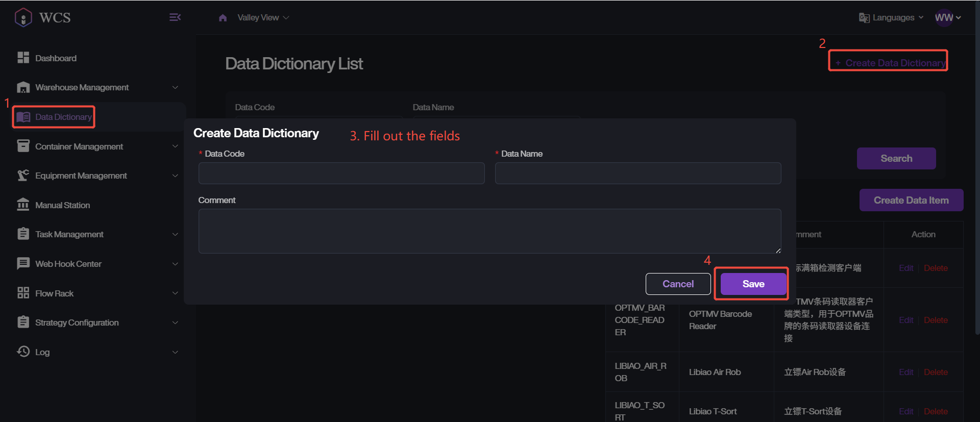980x422 pixels.
Task: Click the Warehouse Management icon
Action: click(23, 87)
